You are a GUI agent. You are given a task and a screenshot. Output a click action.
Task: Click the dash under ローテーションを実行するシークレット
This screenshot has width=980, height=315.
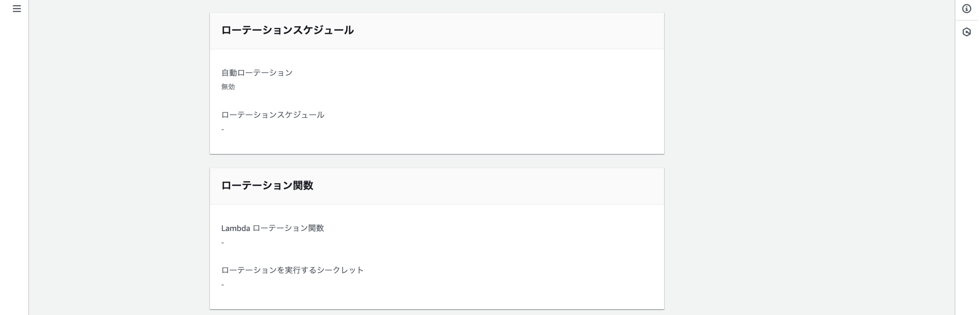(223, 285)
